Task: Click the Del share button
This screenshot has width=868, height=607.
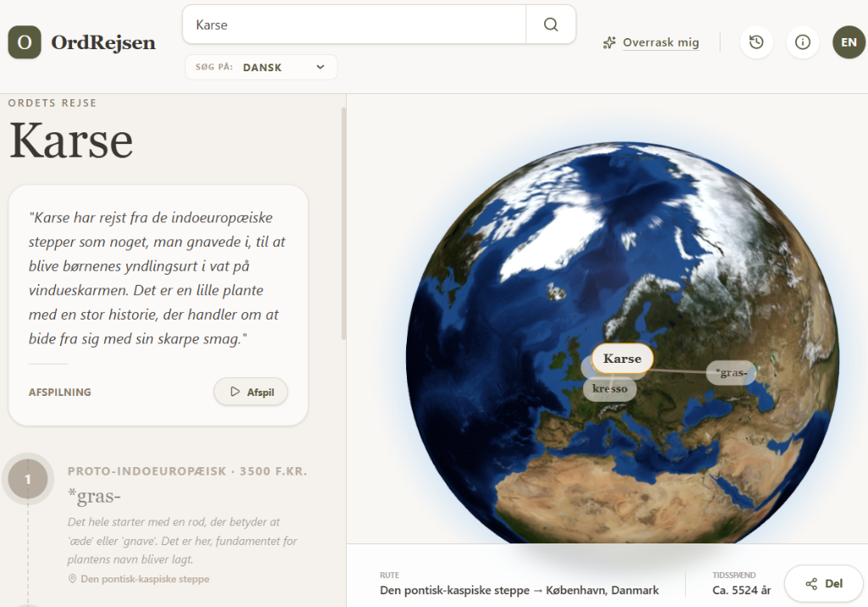Action: click(824, 583)
